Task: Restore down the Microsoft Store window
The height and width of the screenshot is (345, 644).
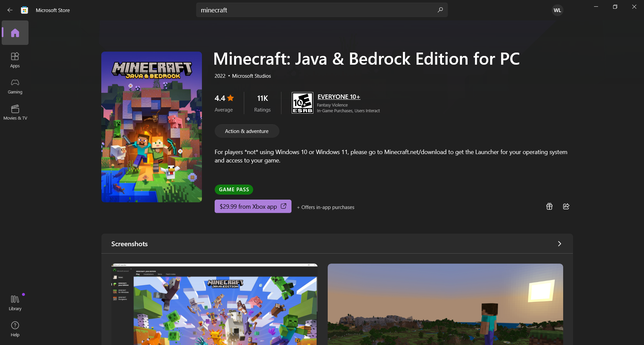Action: pos(615,7)
